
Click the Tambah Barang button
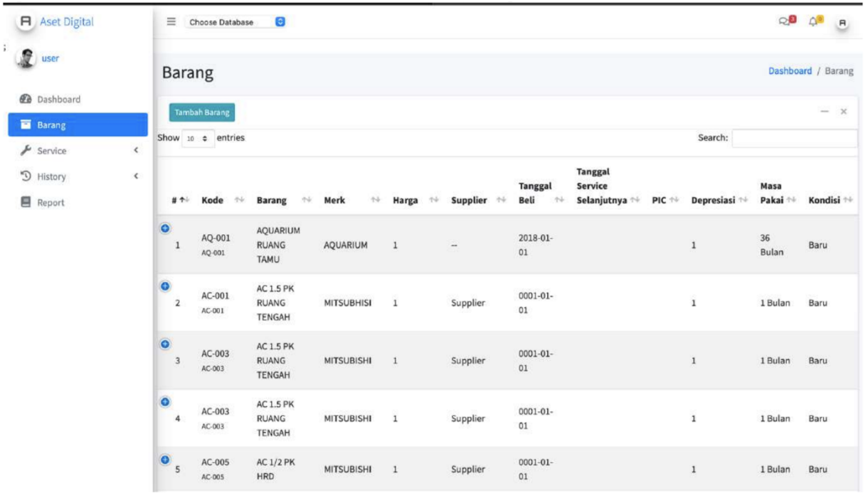201,112
